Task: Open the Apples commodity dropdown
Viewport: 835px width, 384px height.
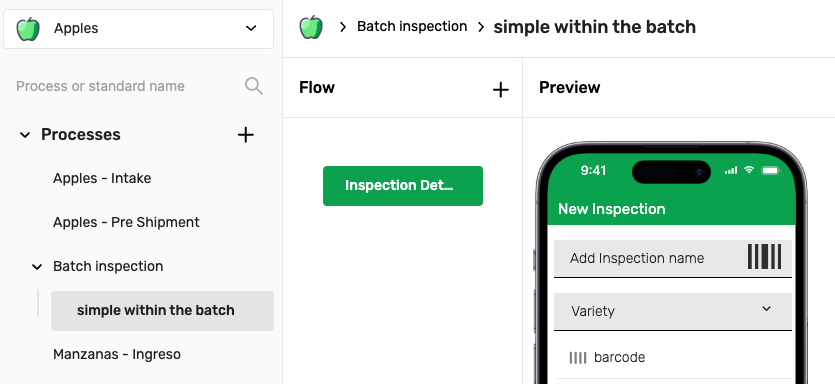Action: click(138, 29)
